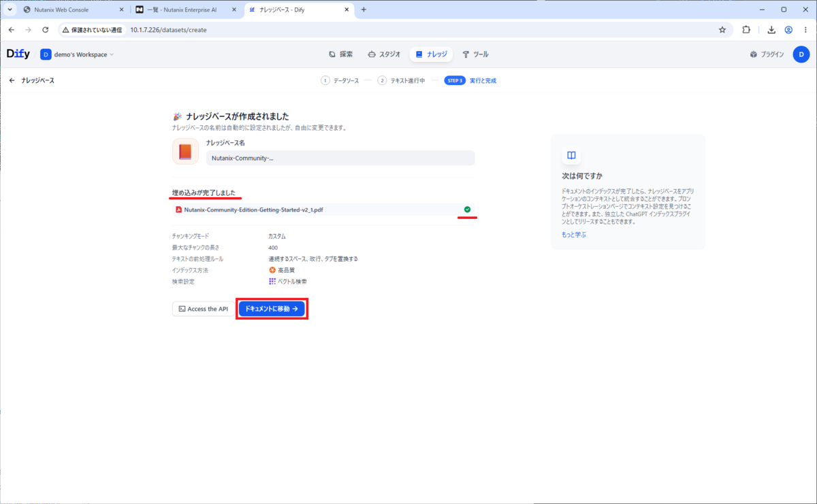Image resolution: width=817 pixels, height=504 pixels.
Task: Go forward in browser history
Action: tap(28, 30)
